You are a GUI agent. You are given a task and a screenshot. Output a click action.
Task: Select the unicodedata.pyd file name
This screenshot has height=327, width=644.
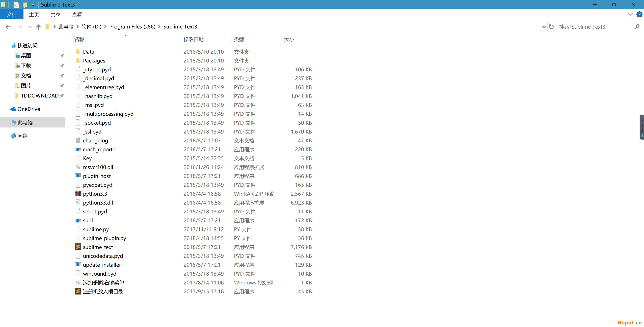(x=103, y=256)
